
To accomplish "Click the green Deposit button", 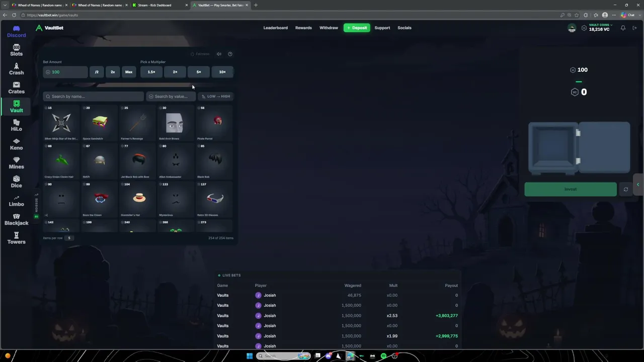I will pos(357,28).
